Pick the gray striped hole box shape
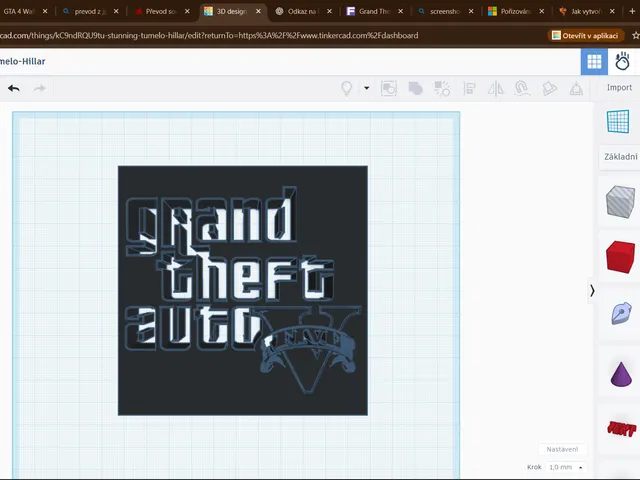 [x=620, y=202]
